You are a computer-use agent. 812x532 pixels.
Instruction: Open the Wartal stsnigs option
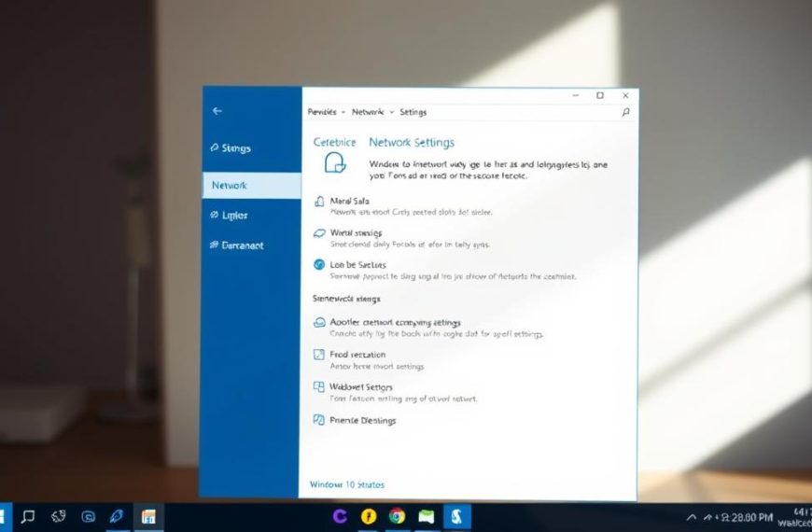357,233
